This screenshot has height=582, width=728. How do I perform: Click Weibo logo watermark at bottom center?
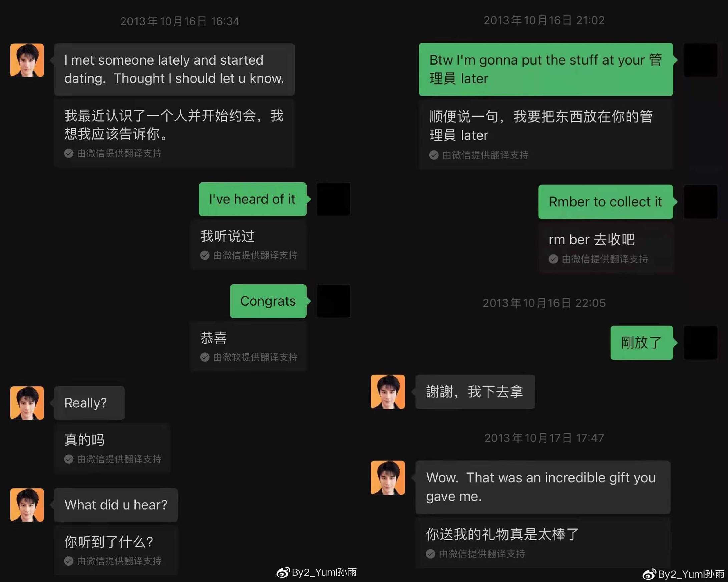(x=283, y=572)
